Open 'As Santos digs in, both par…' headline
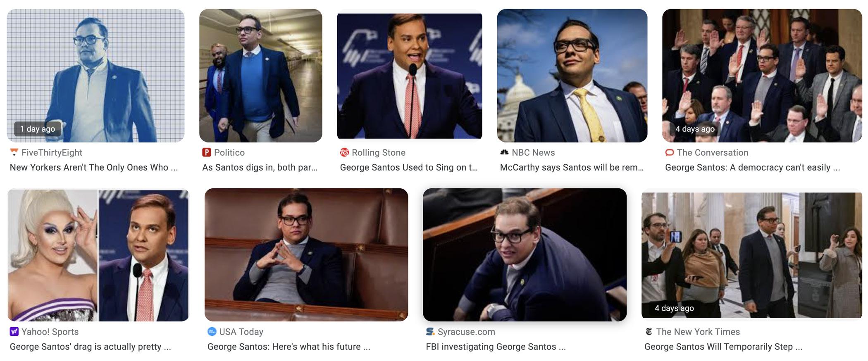868x361 pixels. click(260, 167)
